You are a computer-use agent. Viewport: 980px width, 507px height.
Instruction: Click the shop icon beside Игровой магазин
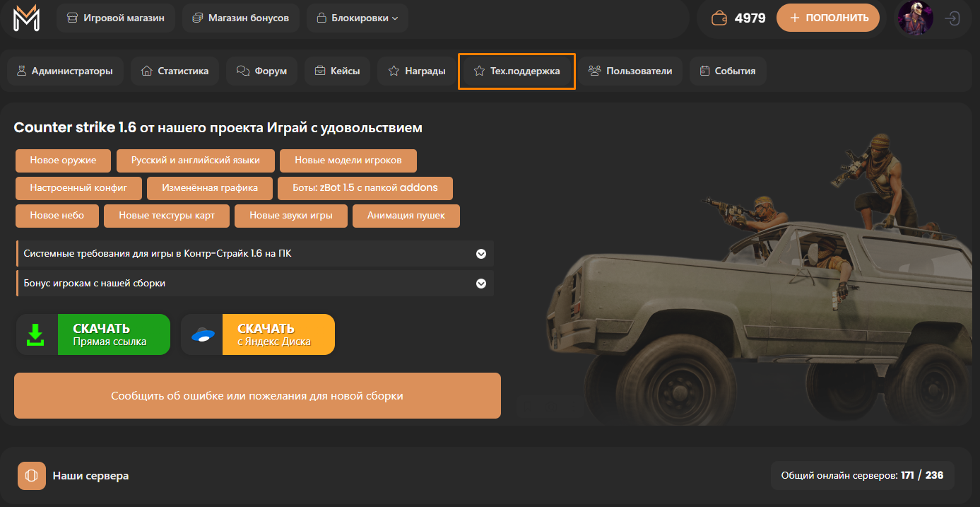[72, 18]
